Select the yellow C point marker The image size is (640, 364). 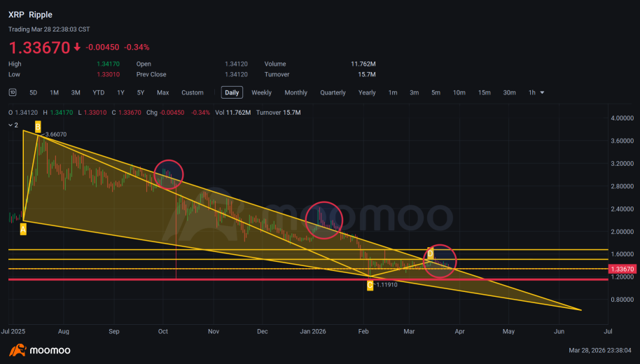coord(370,285)
